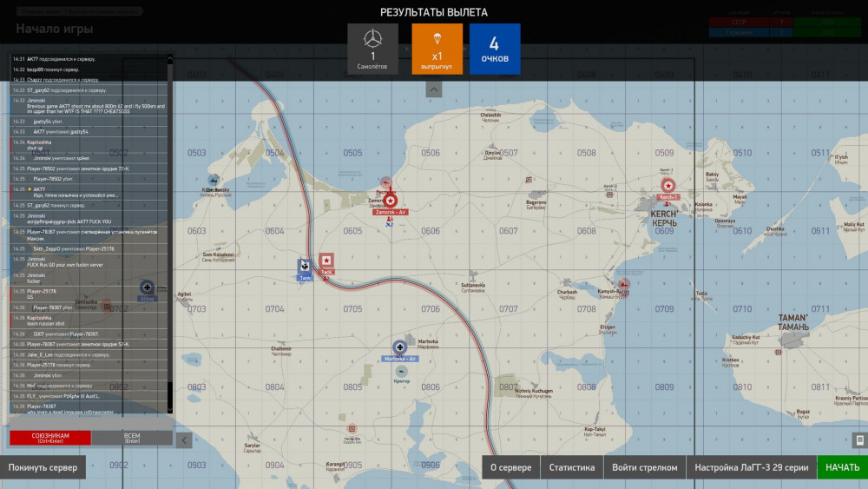
Task: Click the blue Tank spawn icon
Action: pyautogui.click(x=305, y=266)
